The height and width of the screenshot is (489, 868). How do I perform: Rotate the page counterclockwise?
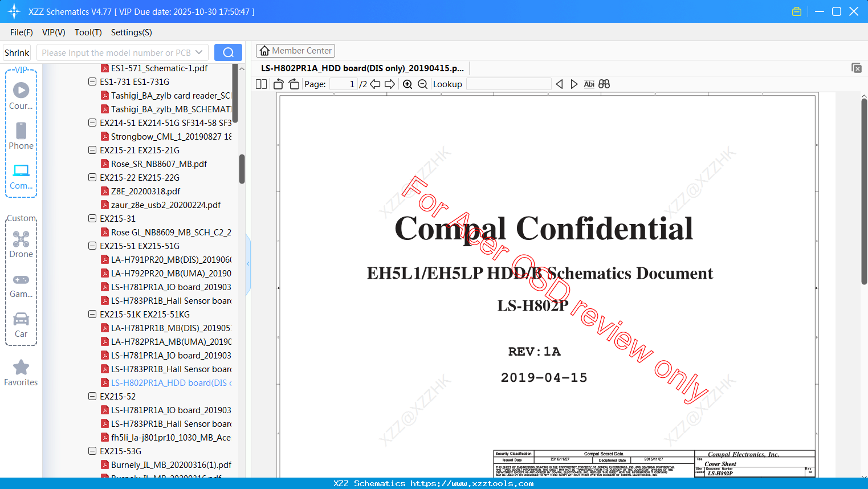[x=279, y=84]
